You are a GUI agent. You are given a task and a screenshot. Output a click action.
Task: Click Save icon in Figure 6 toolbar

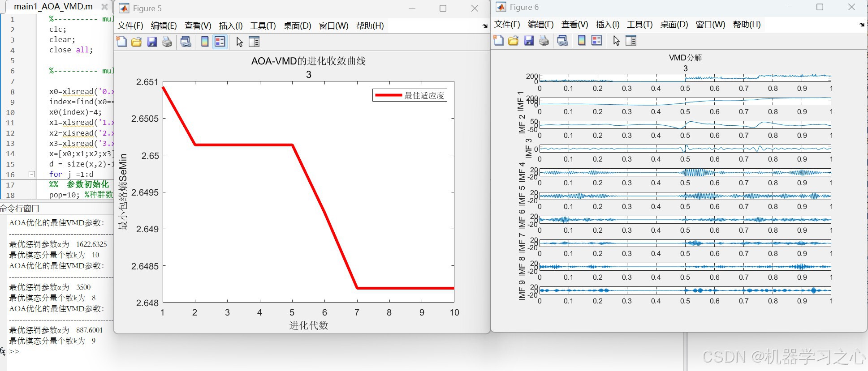point(529,41)
